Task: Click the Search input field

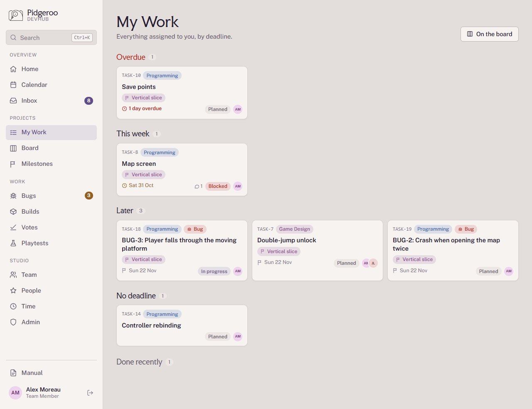Action: 51,37
